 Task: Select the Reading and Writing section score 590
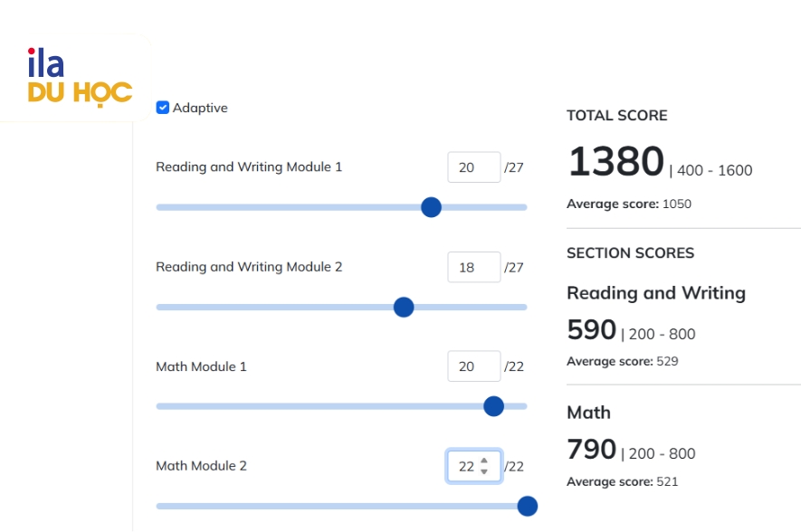point(592,329)
